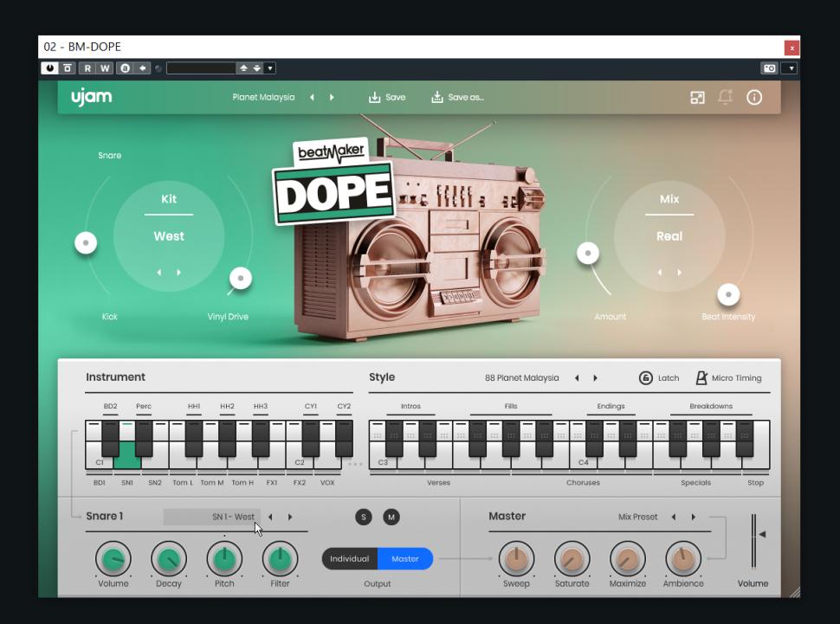Enable the Write automation W button
This screenshot has height=624, width=840.
tap(106, 68)
